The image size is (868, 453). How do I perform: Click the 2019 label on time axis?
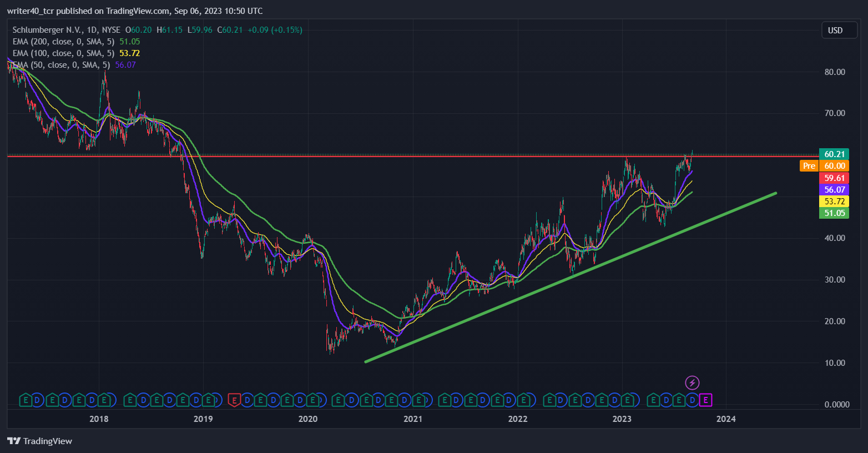point(203,419)
